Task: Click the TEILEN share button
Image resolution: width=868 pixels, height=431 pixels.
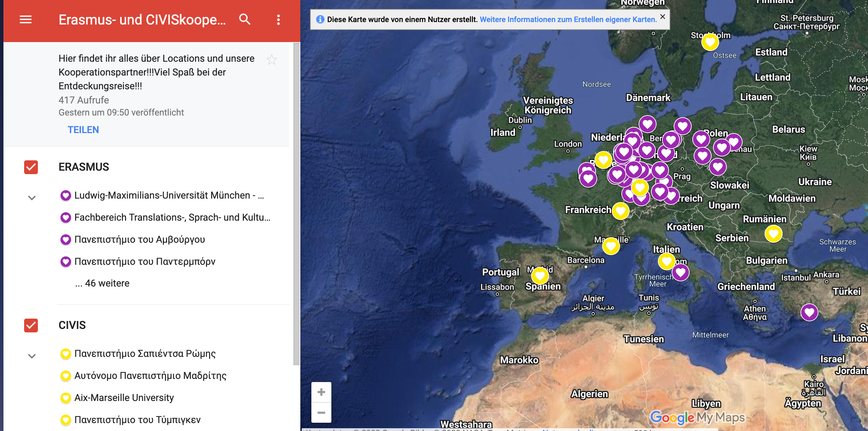Action: 83,130
